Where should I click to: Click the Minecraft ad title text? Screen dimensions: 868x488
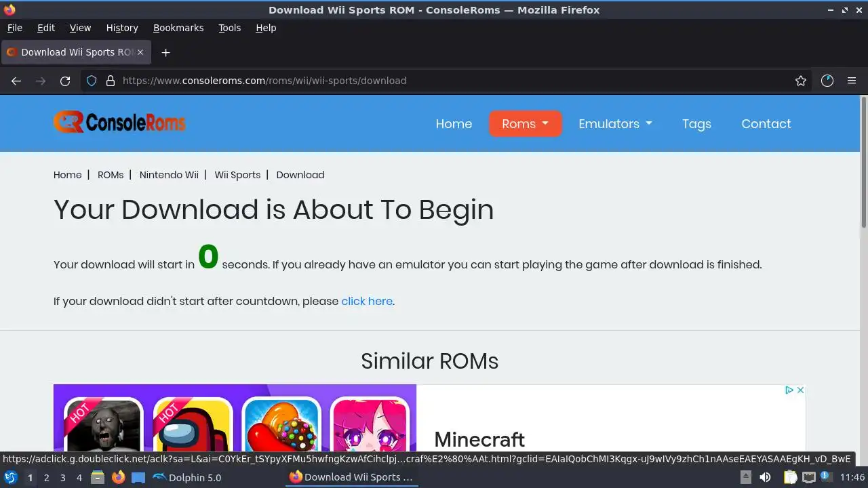coord(479,439)
